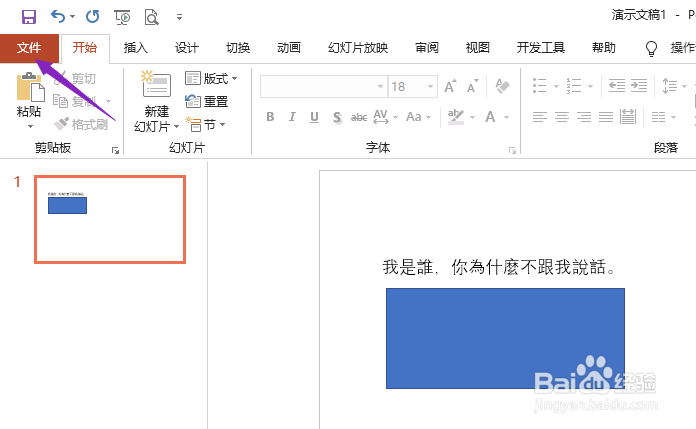Image resolution: width=696 pixels, height=429 pixels.
Task: Toggle text shadow S button
Action: point(337,117)
